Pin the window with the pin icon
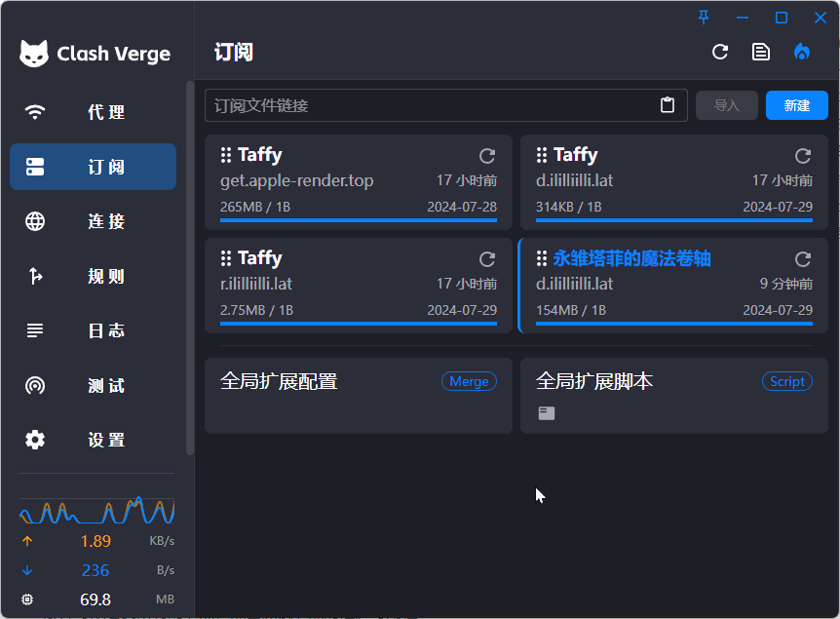Image resolution: width=840 pixels, height=619 pixels. (x=705, y=18)
